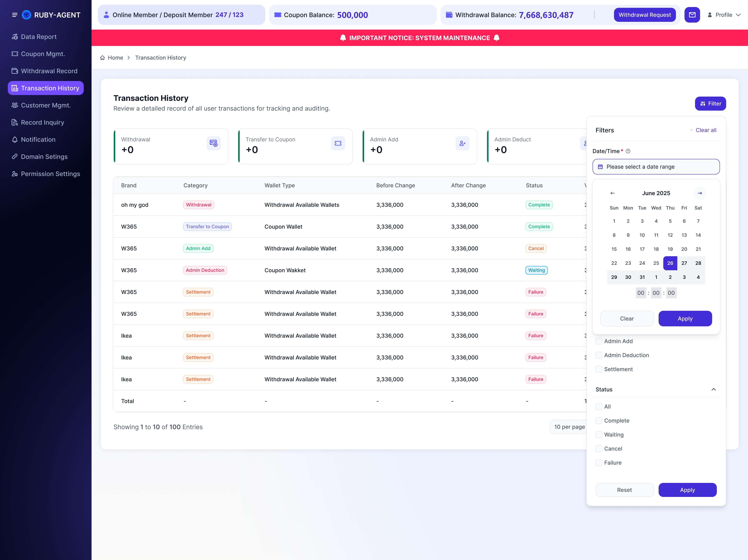
Task: Click the 'oh my god' brand cell
Action: point(135,205)
